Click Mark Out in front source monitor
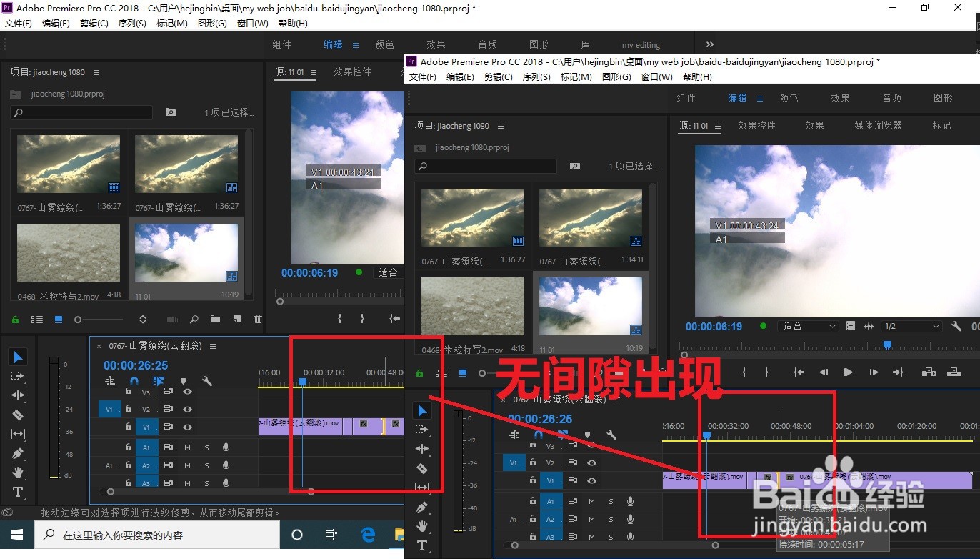This screenshot has height=559, width=980. click(x=766, y=372)
